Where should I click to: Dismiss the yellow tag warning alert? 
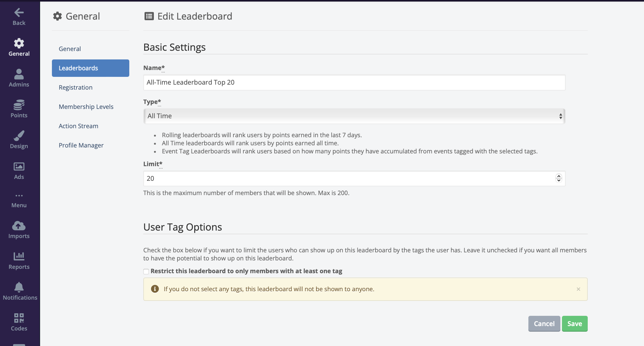coord(578,289)
